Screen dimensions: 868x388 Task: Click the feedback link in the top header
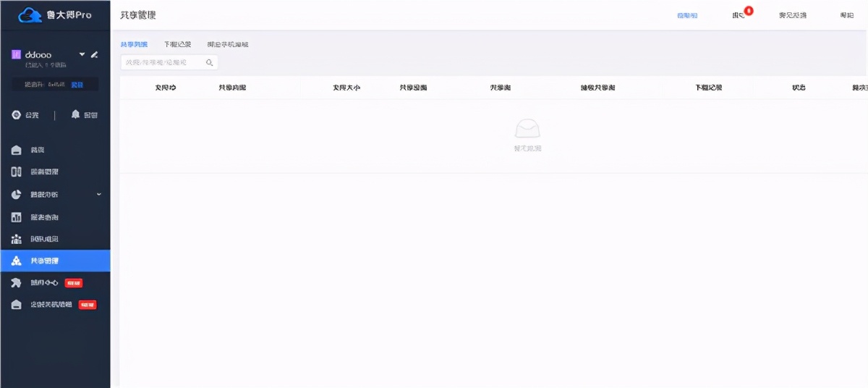coord(793,15)
